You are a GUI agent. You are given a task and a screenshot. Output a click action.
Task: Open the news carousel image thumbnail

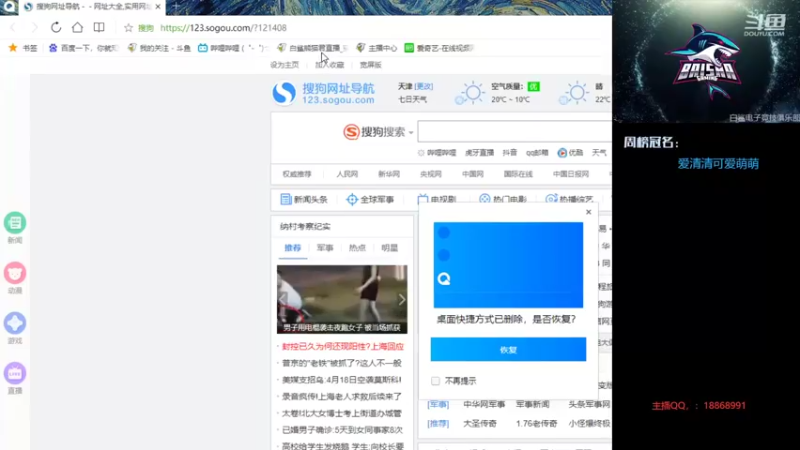342,299
